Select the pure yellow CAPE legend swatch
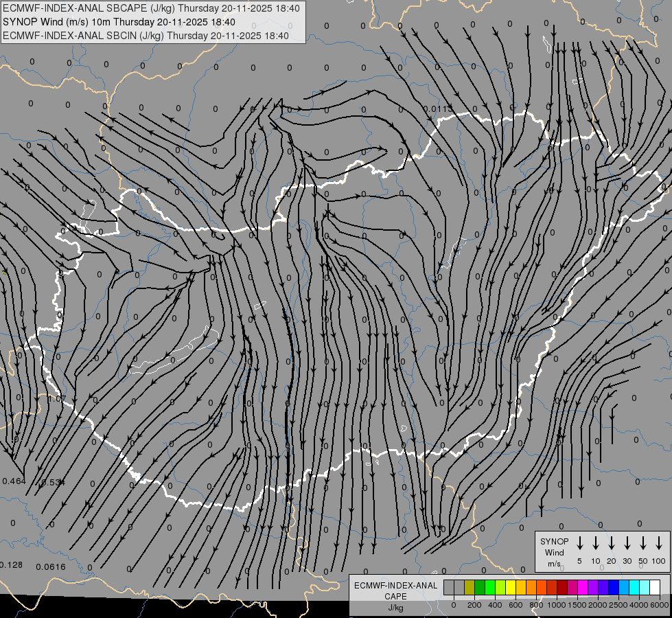The image size is (672, 618). pos(511,587)
